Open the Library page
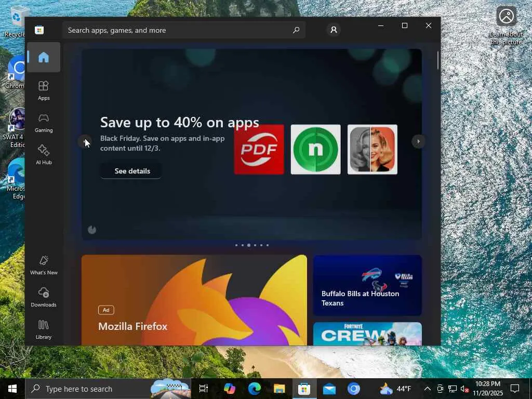Viewport: 532px width, 399px height. click(x=44, y=329)
